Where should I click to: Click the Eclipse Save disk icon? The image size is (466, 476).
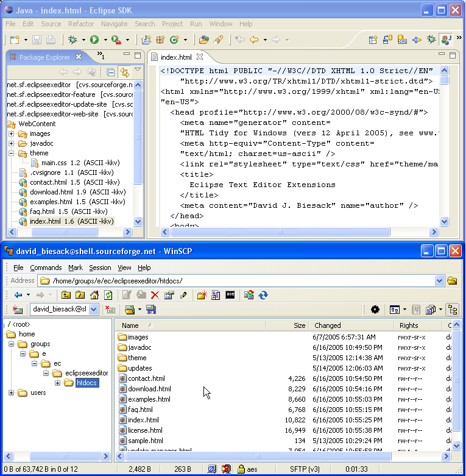[37, 40]
